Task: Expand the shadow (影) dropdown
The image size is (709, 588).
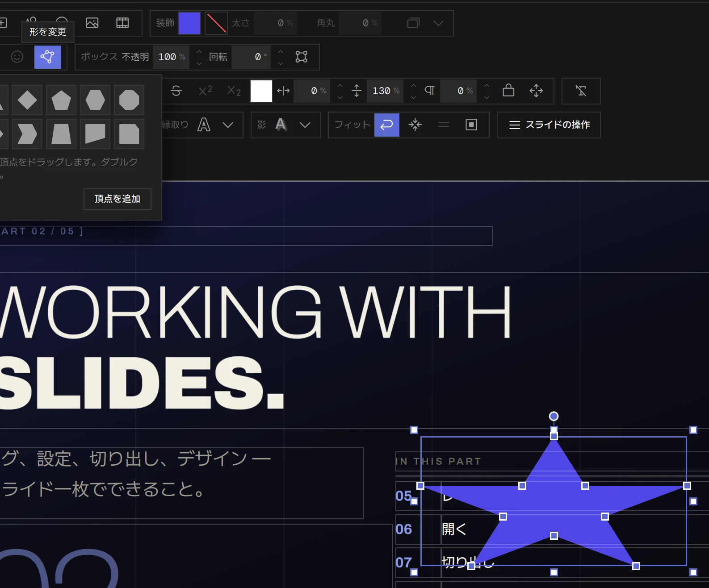Action: [x=305, y=125]
